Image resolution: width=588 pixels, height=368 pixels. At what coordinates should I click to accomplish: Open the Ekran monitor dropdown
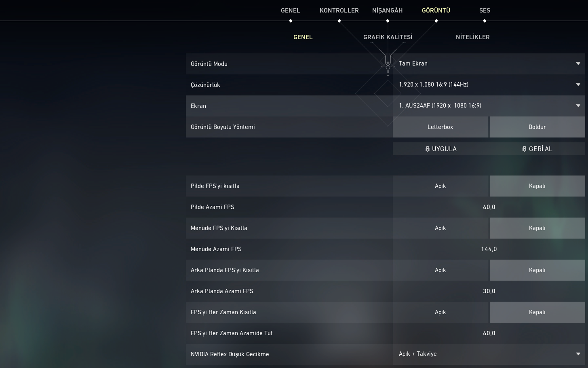click(x=489, y=106)
